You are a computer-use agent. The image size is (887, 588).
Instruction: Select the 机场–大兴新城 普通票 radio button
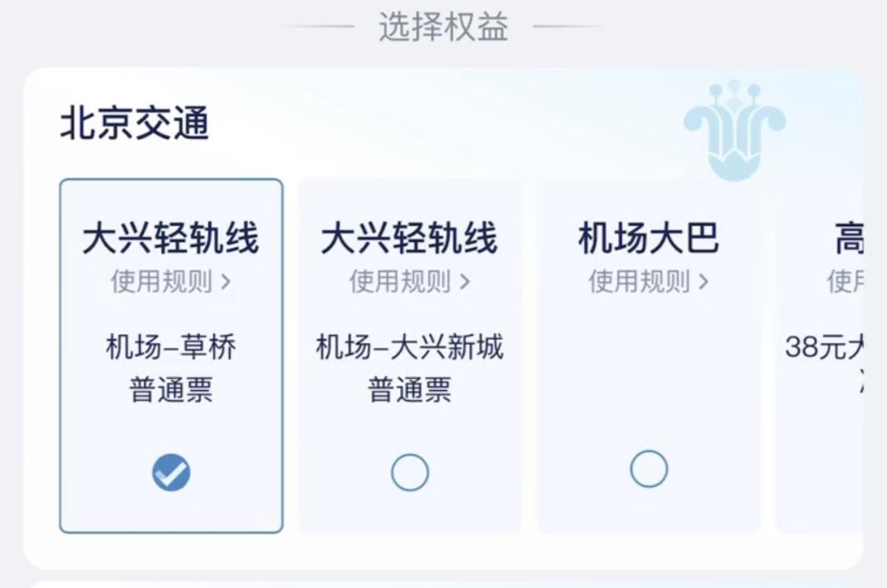coord(410,473)
